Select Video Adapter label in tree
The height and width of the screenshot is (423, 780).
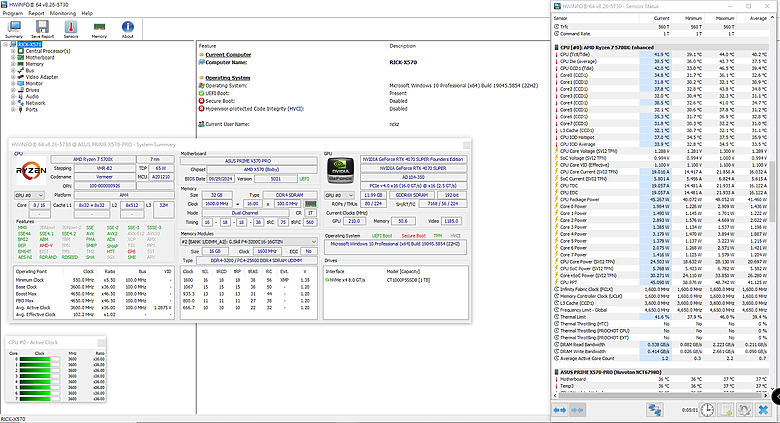(42, 77)
